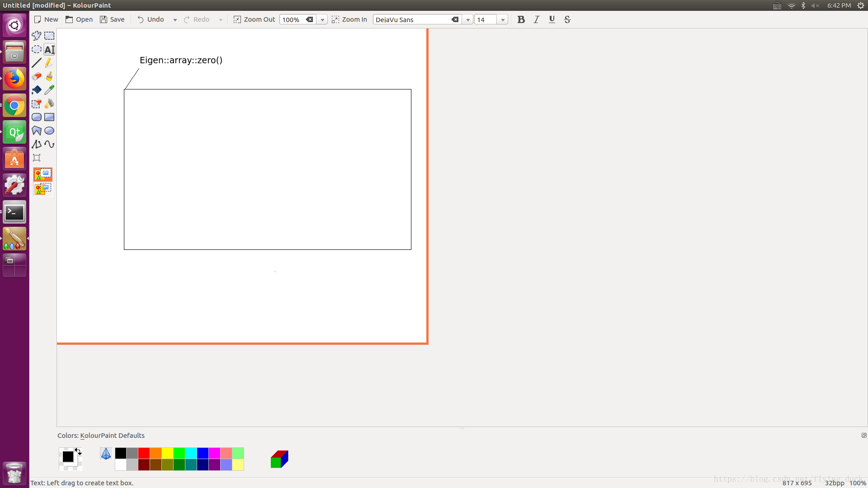Select the rectangular selection tool
Viewport: 868px width, 488px height.
(x=49, y=36)
